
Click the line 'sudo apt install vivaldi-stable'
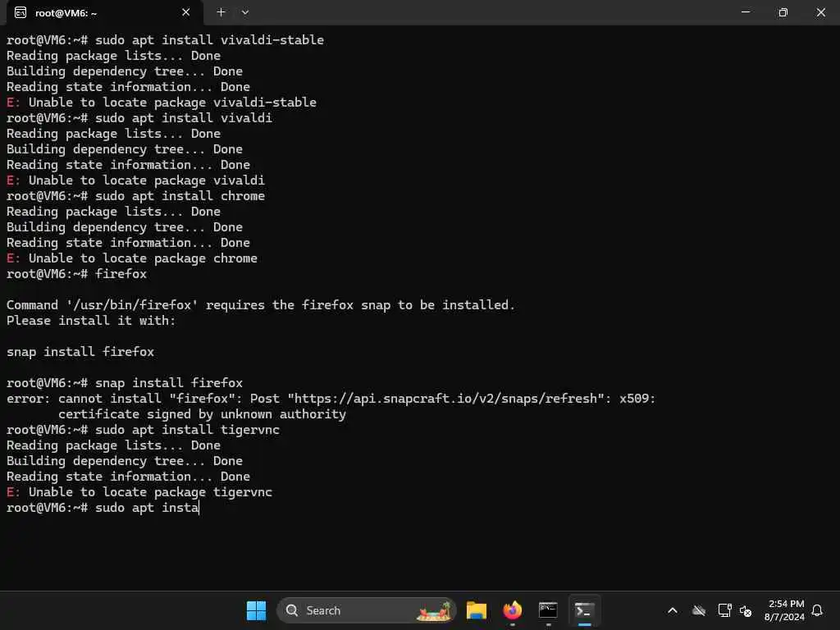[209, 40]
